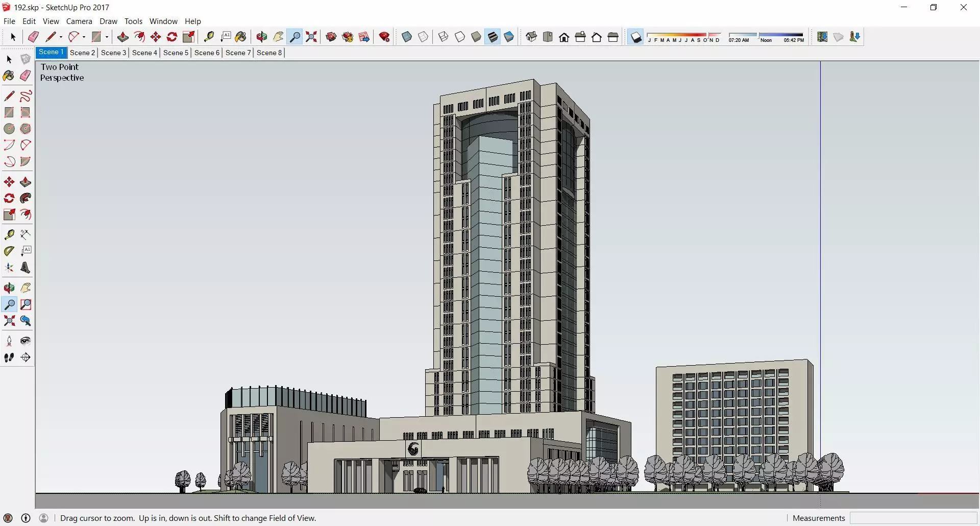Select the Rotate tool in top toolbar
The image size is (980, 526).
click(172, 37)
